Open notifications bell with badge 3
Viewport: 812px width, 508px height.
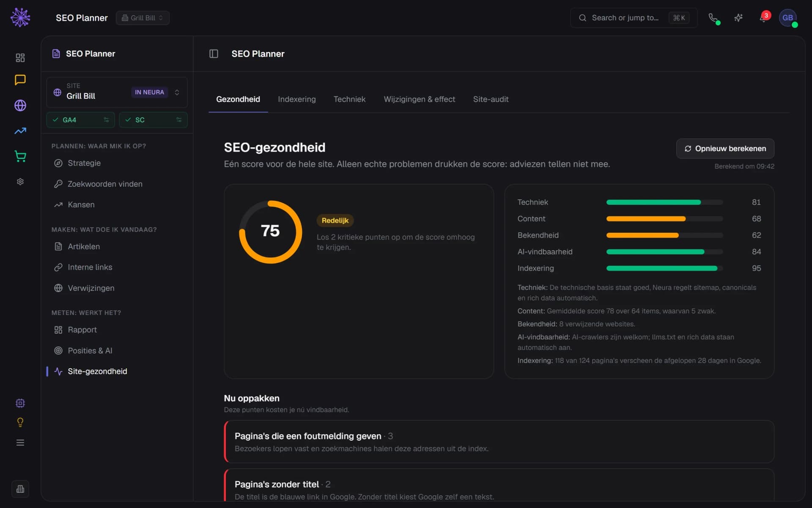coord(764,18)
